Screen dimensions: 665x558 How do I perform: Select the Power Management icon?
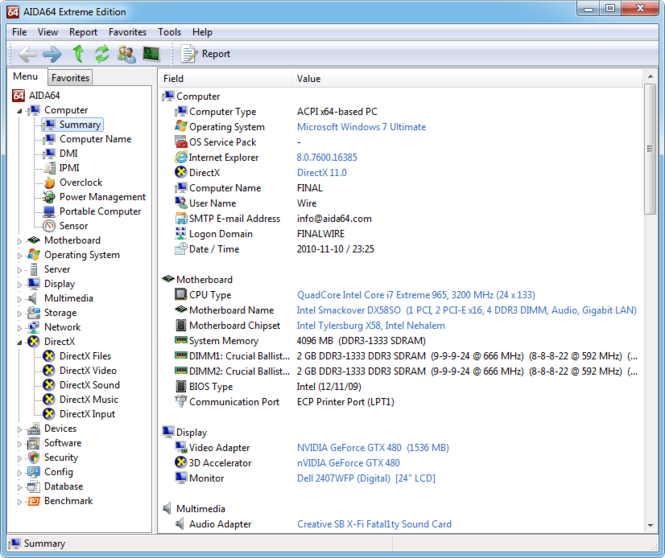click(x=50, y=197)
